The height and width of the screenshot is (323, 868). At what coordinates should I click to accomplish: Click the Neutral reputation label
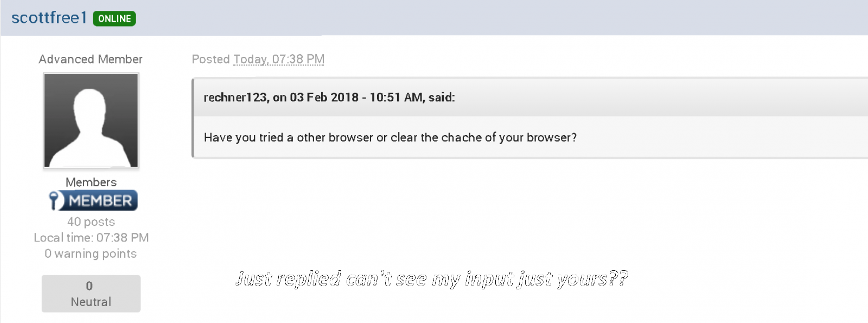91,302
